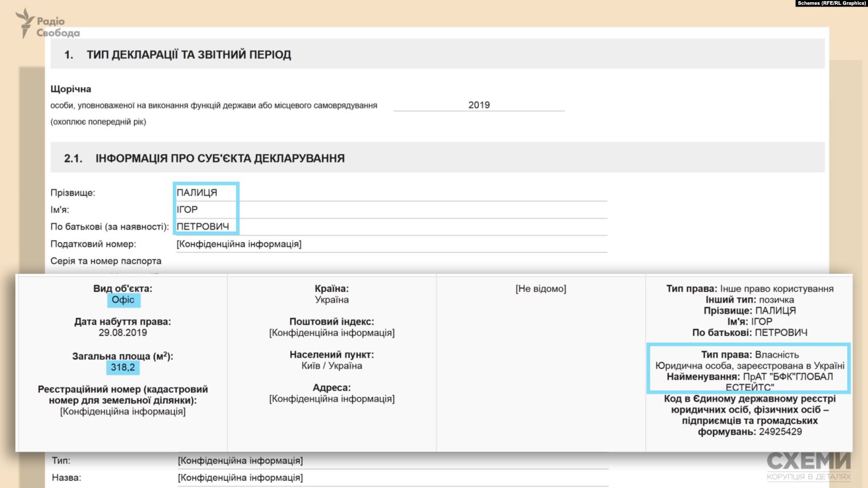Viewport: 868px width, 488px height.
Task: Select the registry code 24925429
Action: click(x=780, y=432)
